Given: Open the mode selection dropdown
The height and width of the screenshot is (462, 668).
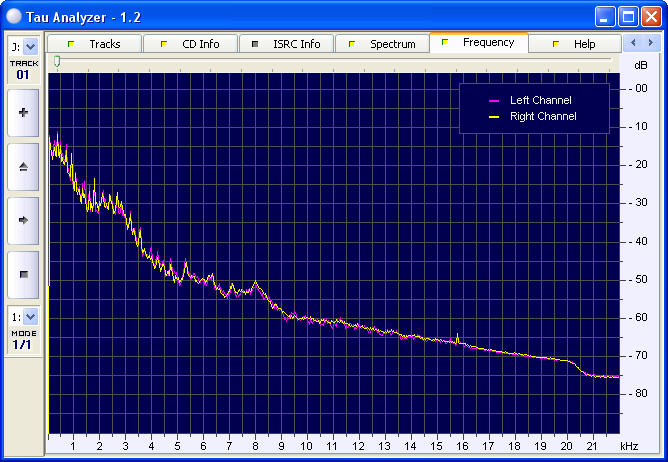Looking at the screenshot, I should click(30, 316).
